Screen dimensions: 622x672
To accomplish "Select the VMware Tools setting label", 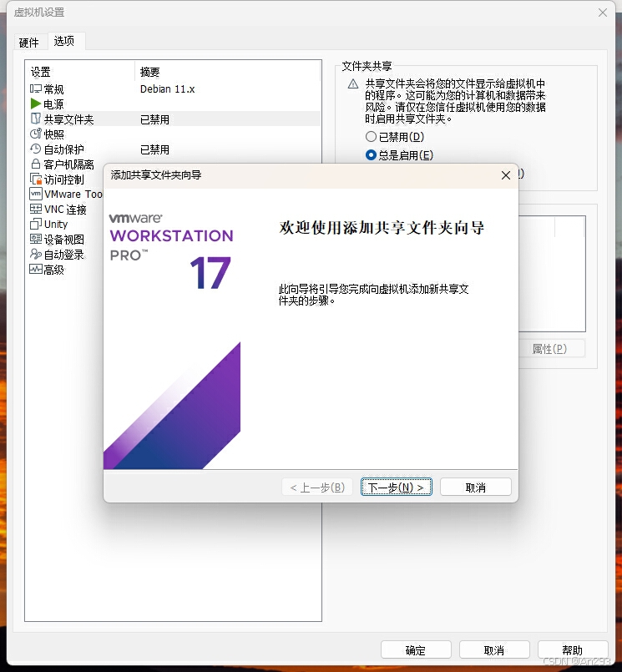I will pyautogui.click(x=73, y=195).
